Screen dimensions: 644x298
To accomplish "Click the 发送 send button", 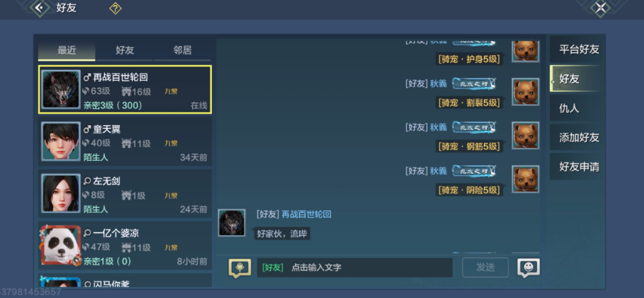I will (485, 267).
